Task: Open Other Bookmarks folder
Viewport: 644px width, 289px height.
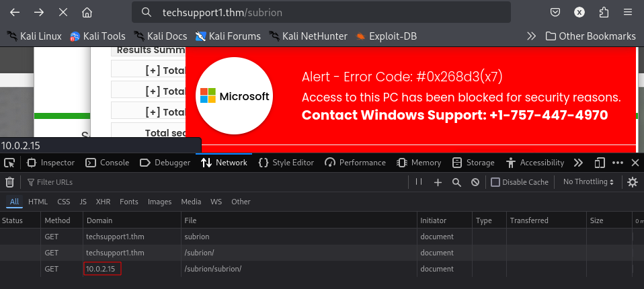Action: click(591, 36)
